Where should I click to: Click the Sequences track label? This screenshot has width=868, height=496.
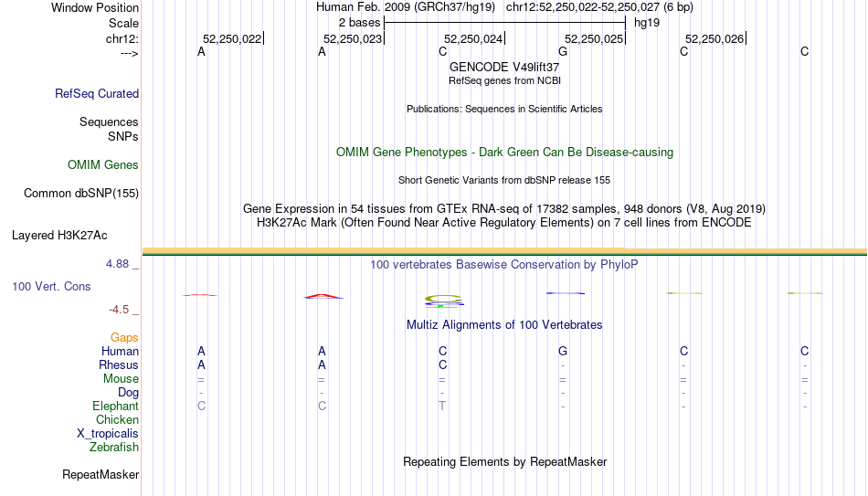tap(109, 121)
